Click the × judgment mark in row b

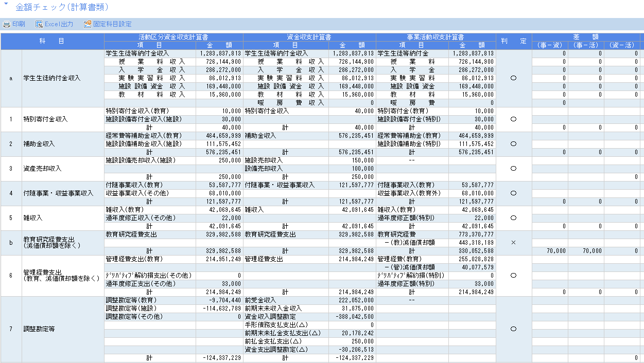pyautogui.click(x=513, y=243)
